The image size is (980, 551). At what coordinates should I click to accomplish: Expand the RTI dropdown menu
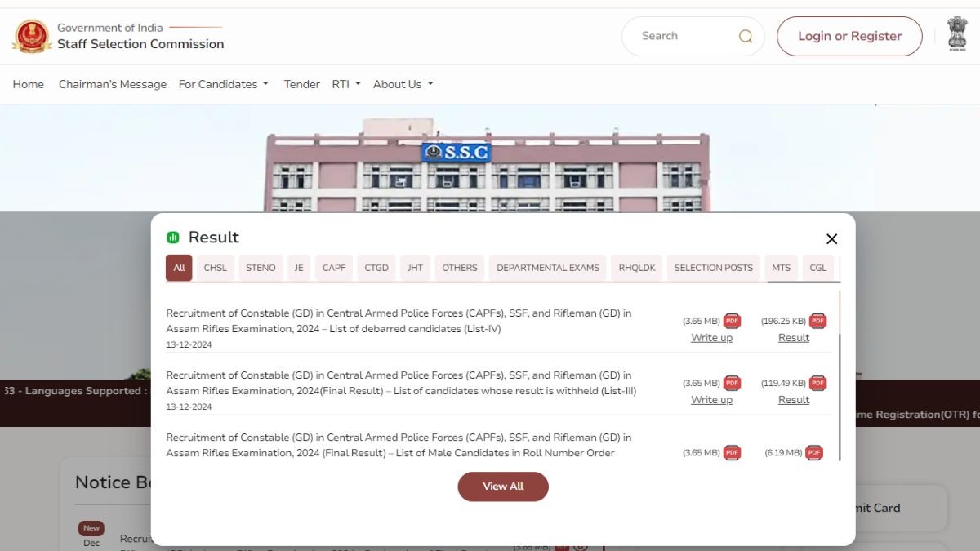345,84
